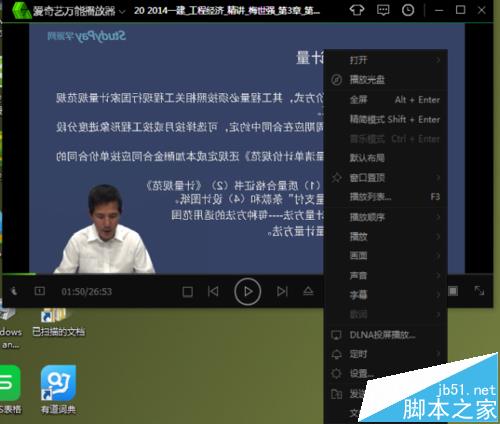The image size is (500, 424).
Task: Expand the 声音 submenu arrow
Action: (438, 275)
